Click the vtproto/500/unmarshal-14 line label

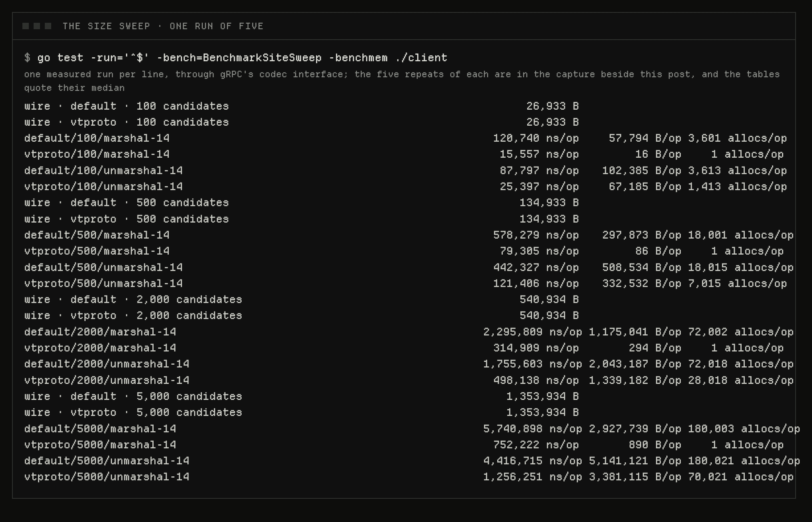(x=103, y=283)
